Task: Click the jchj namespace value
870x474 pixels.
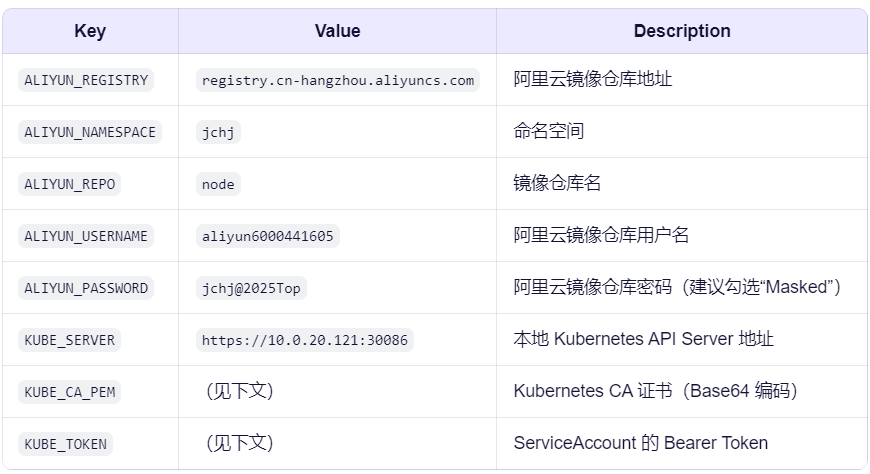Action: [x=218, y=132]
